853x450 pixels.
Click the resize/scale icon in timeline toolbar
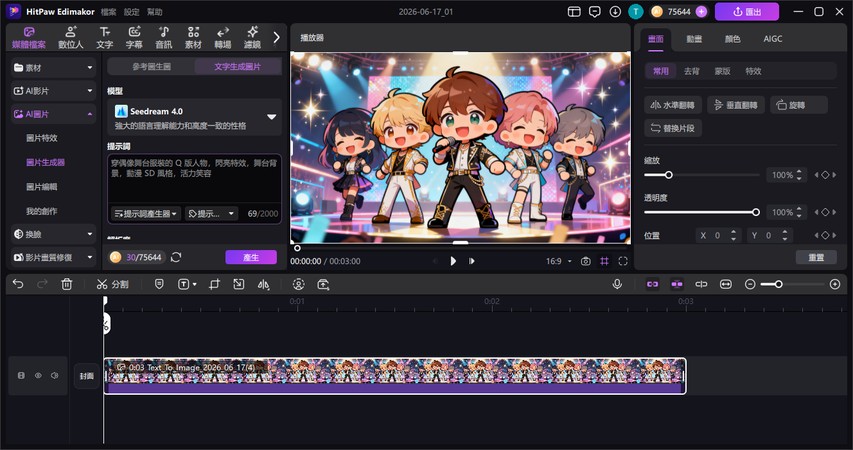click(239, 284)
